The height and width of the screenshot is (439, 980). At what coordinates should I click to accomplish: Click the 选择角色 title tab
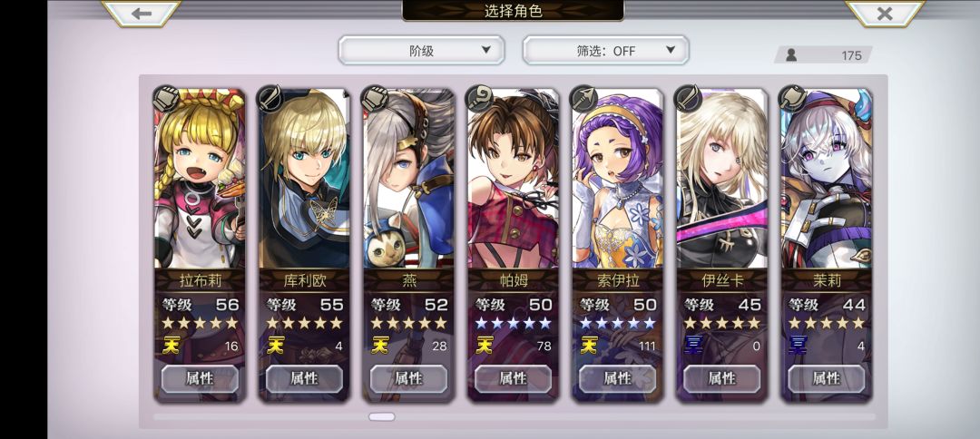pos(513,11)
